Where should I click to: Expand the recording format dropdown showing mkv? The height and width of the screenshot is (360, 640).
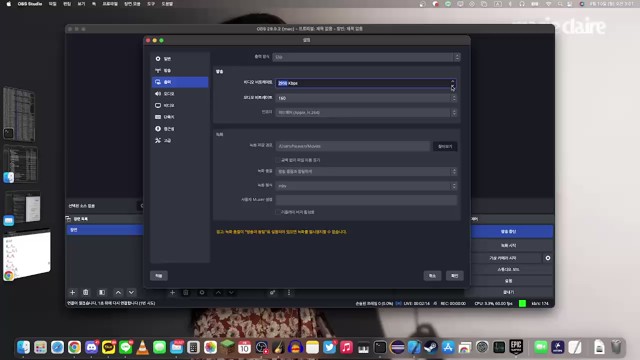366,186
